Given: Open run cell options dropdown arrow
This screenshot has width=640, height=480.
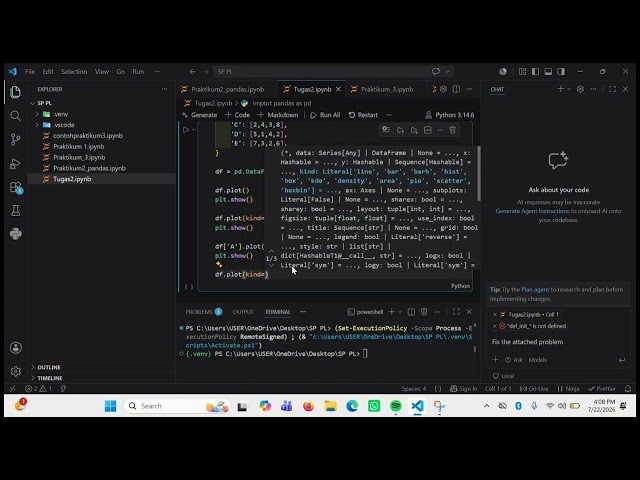Looking at the screenshot, I should [194, 130].
